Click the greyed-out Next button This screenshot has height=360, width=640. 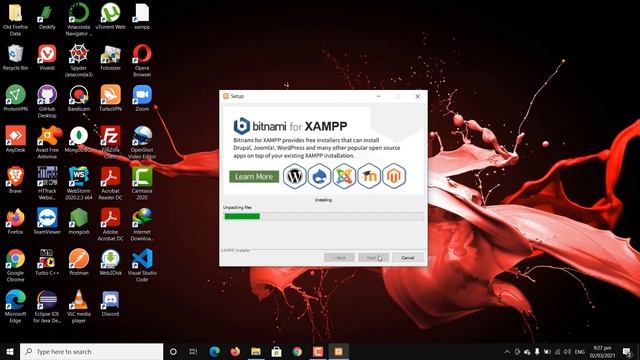click(x=373, y=258)
